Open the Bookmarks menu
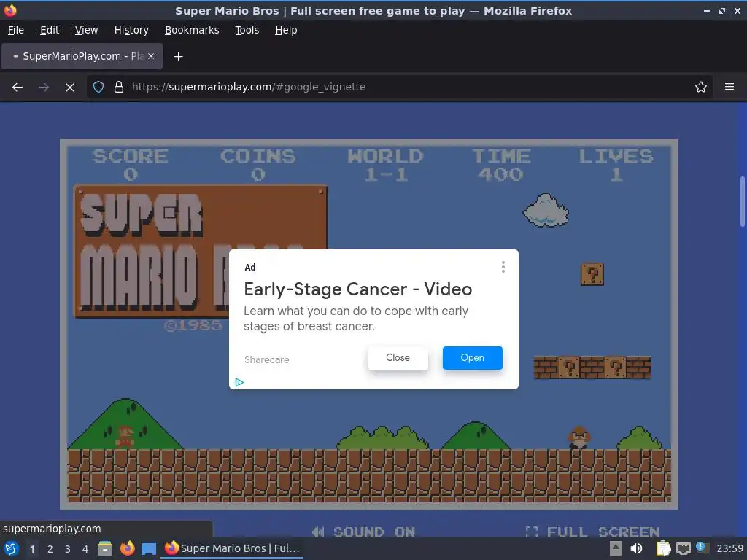The image size is (747, 560). click(x=192, y=30)
